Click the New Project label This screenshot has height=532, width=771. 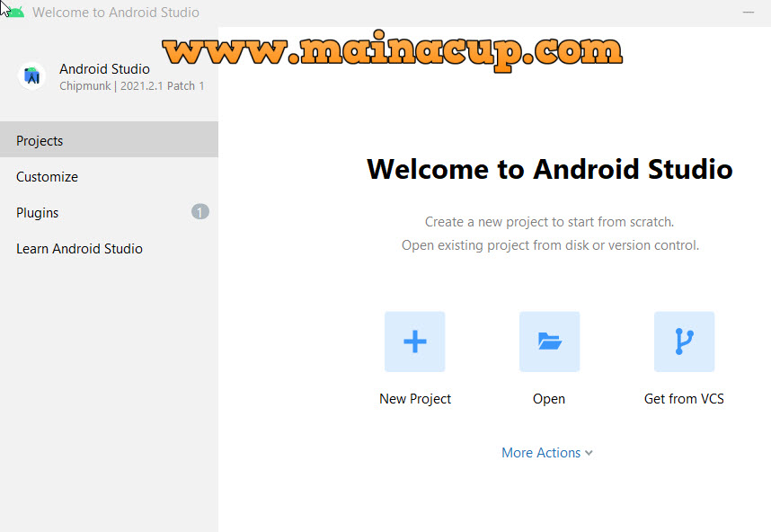click(415, 398)
